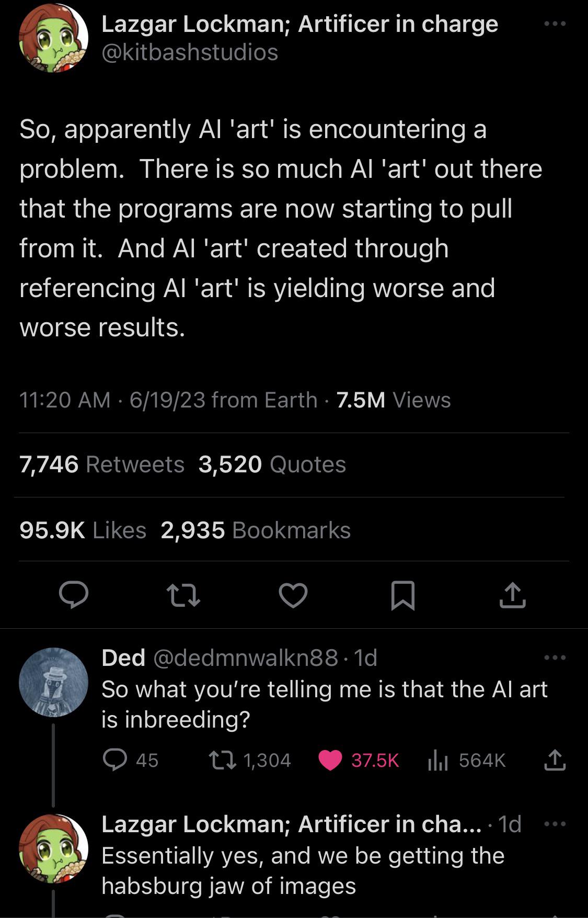Viewport: 588px width, 918px height.
Task: Open Ded's profile avatar
Action: (53, 682)
